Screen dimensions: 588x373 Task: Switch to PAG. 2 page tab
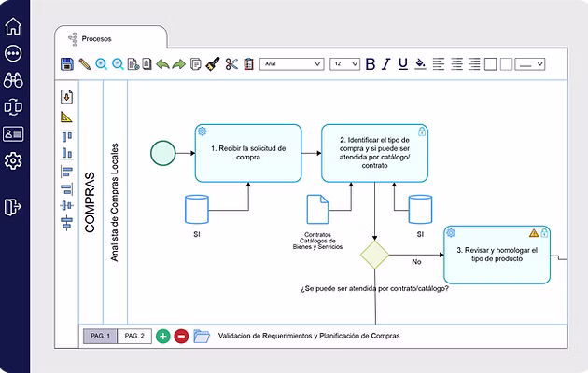coord(134,336)
